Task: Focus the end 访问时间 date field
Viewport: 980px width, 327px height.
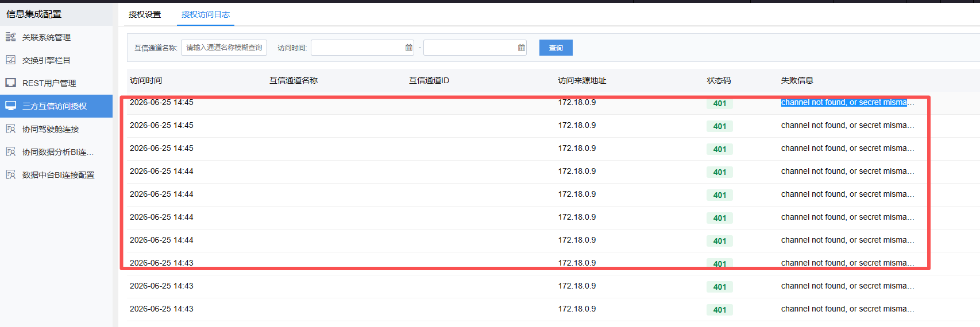Action: [475, 48]
